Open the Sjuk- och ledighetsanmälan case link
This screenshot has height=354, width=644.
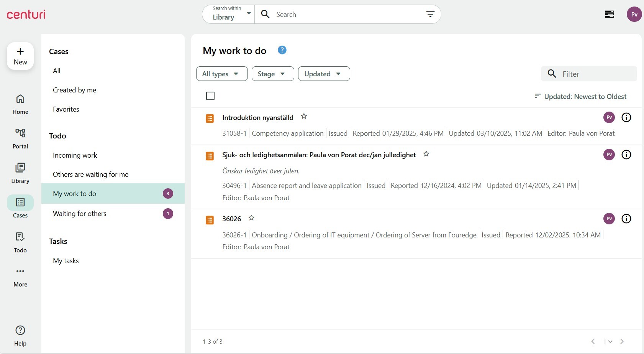(319, 155)
